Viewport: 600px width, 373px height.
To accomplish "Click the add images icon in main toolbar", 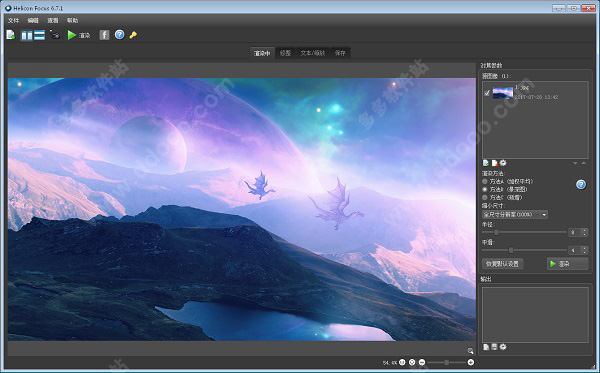I will point(10,35).
